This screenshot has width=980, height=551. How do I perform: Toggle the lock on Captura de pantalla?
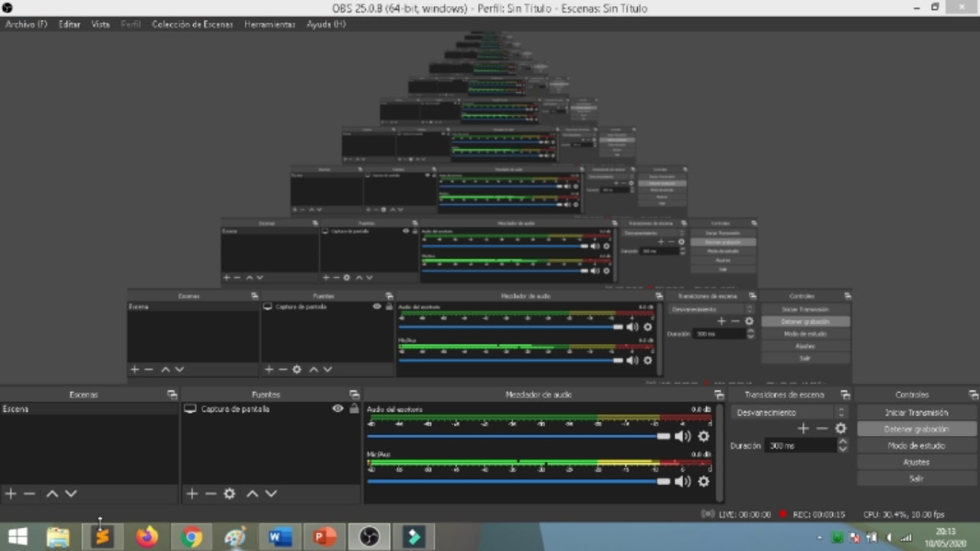click(x=354, y=409)
